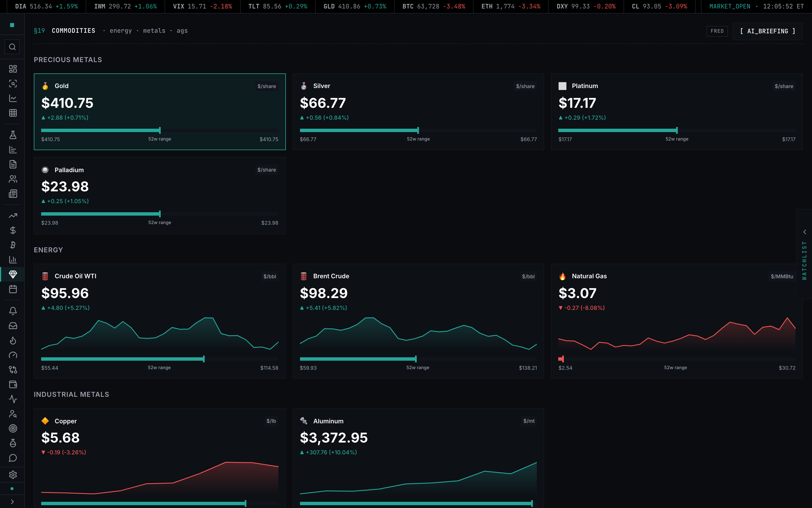Open the Natural Gas price chart
812x508 pixels.
677,334
